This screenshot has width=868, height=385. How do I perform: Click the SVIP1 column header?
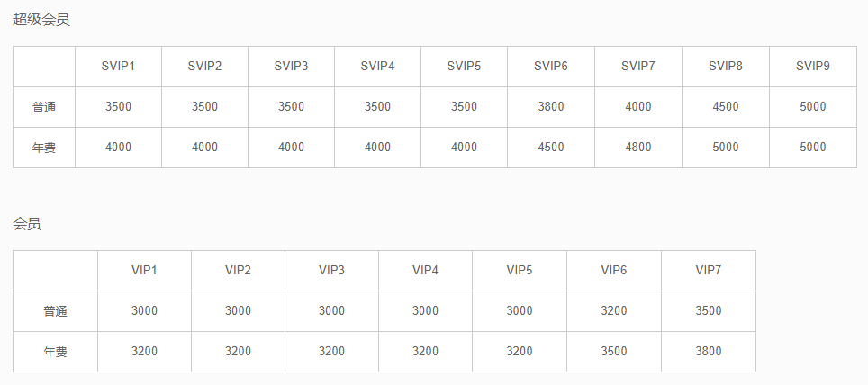point(119,67)
